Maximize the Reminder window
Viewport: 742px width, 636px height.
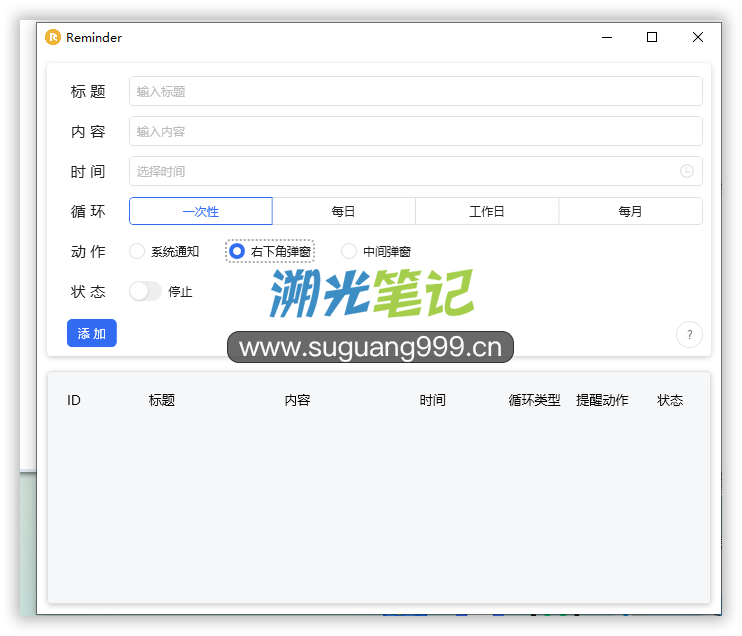[x=652, y=38]
